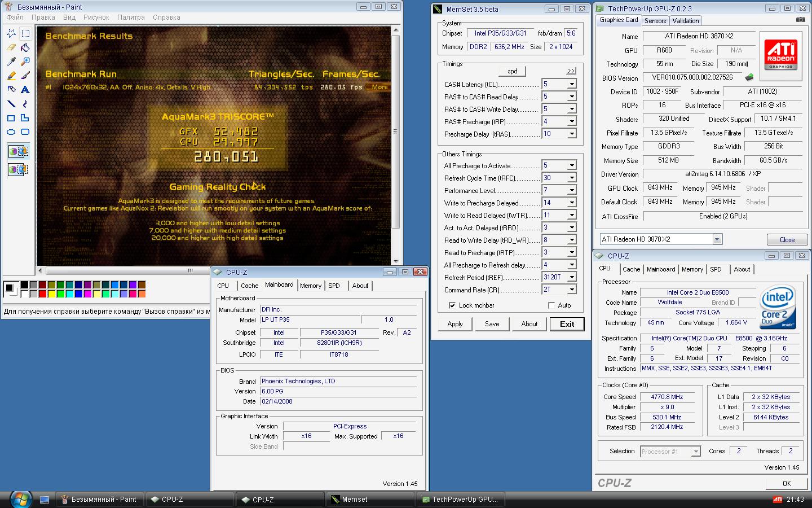Viewport: 812px width, 508px height.
Task: Switch to the Sensors tab in GPU-Z
Action: (655, 21)
